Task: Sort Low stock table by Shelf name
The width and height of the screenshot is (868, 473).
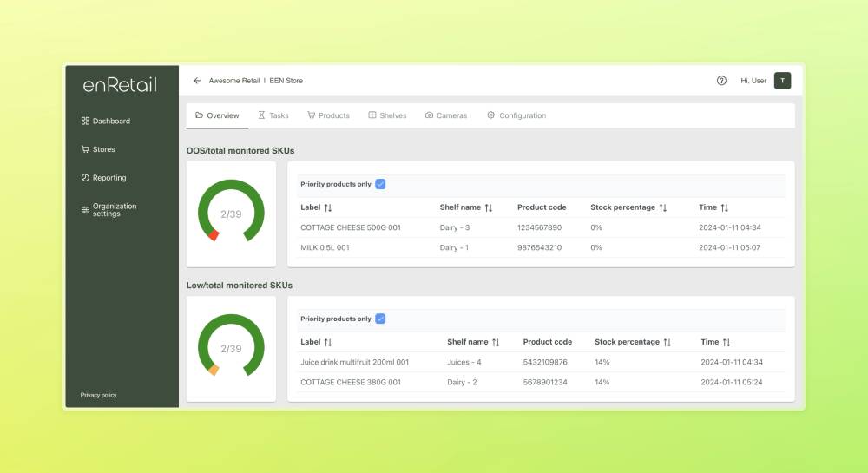Action: click(x=496, y=343)
